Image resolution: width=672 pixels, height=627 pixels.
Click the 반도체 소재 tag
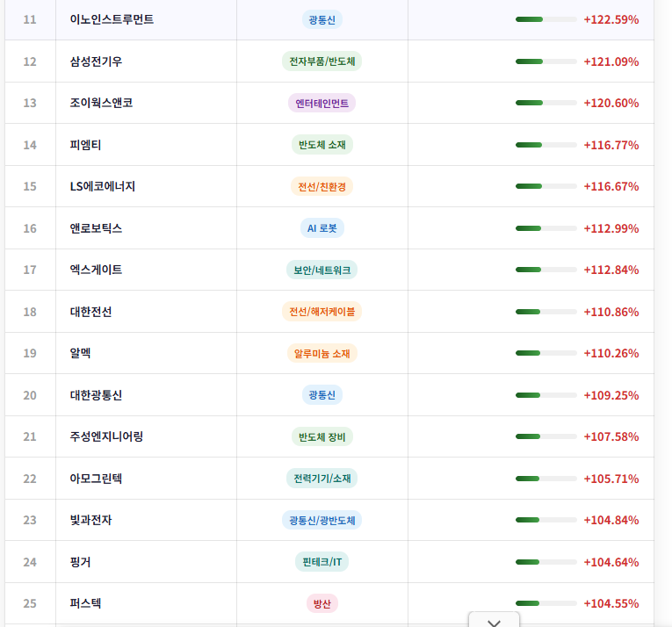(x=322, y=145)
